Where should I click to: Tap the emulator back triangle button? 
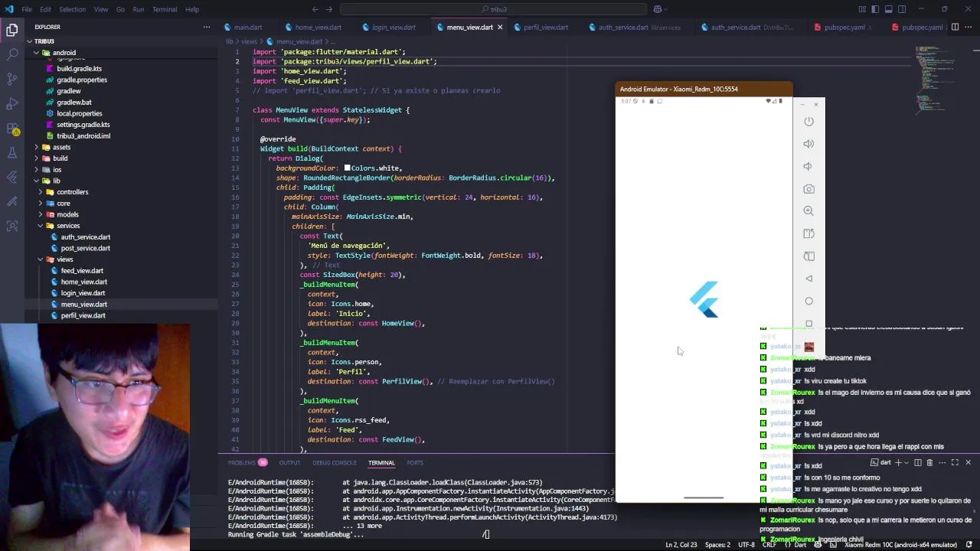point(808,279)
